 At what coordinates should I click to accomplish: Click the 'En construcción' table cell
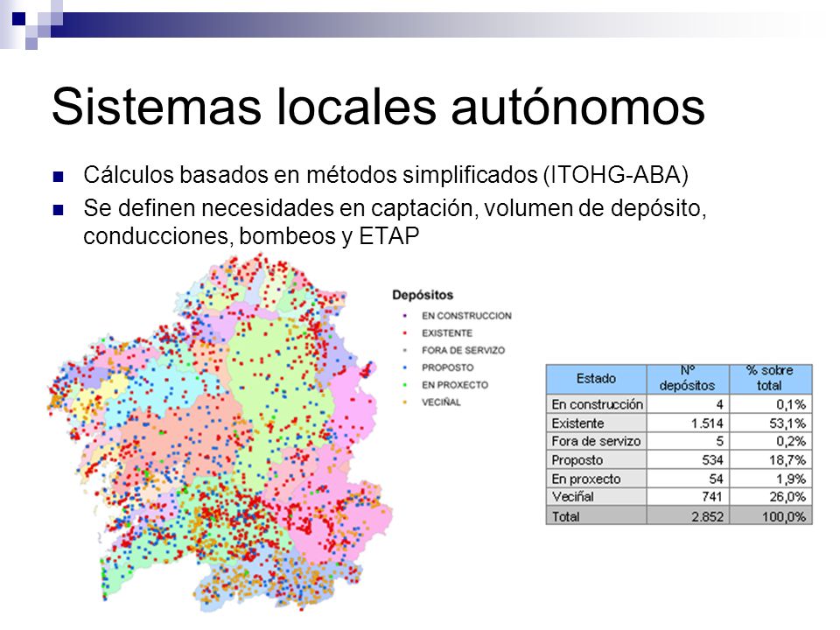point(597,404)
